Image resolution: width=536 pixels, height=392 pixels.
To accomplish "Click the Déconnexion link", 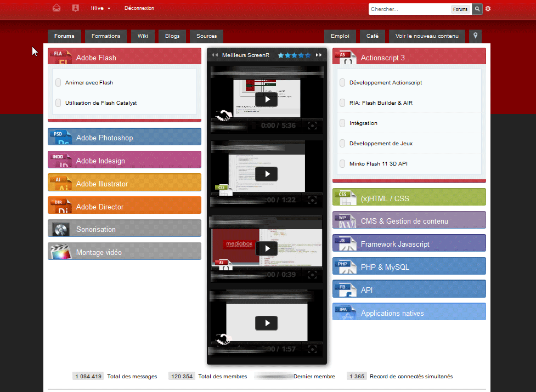I will tap(139, 8).
